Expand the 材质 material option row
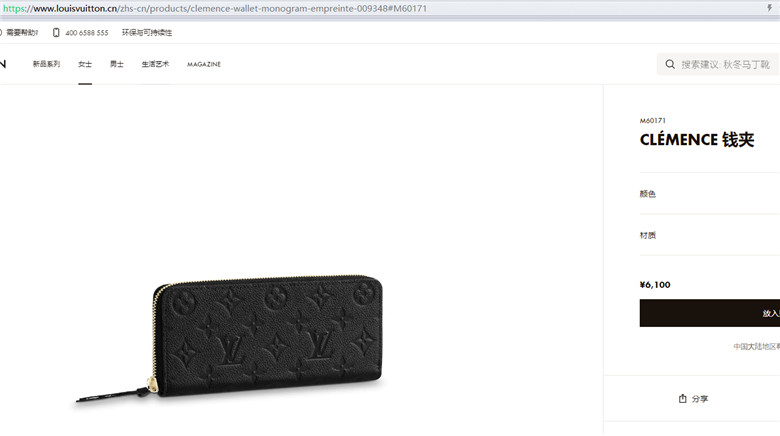780x436 pixels. [710, 235]
